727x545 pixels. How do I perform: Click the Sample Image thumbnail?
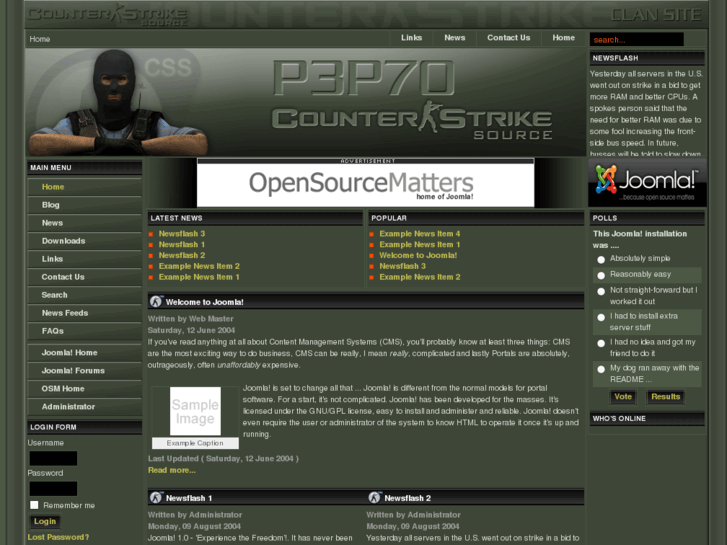coord(195,411)
